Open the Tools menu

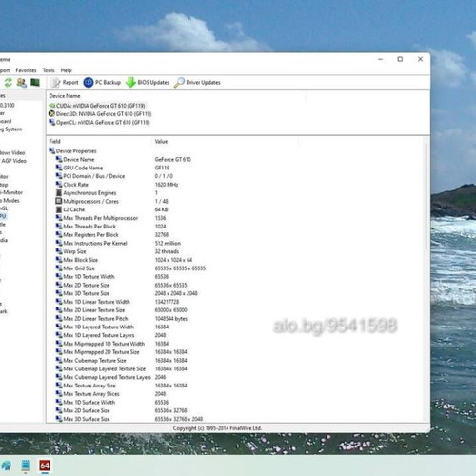49,70
